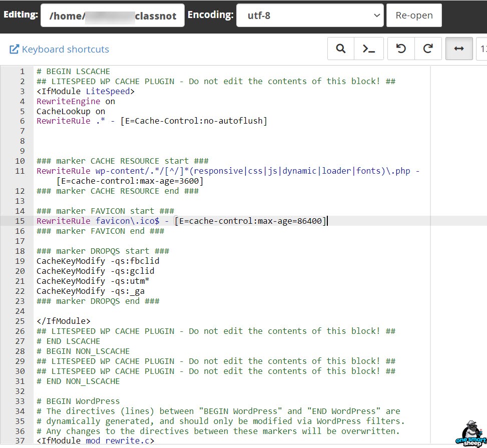Click the 'CacheLookup on' line
This screenshot has width=487, height=448.
tap(71, 111)
